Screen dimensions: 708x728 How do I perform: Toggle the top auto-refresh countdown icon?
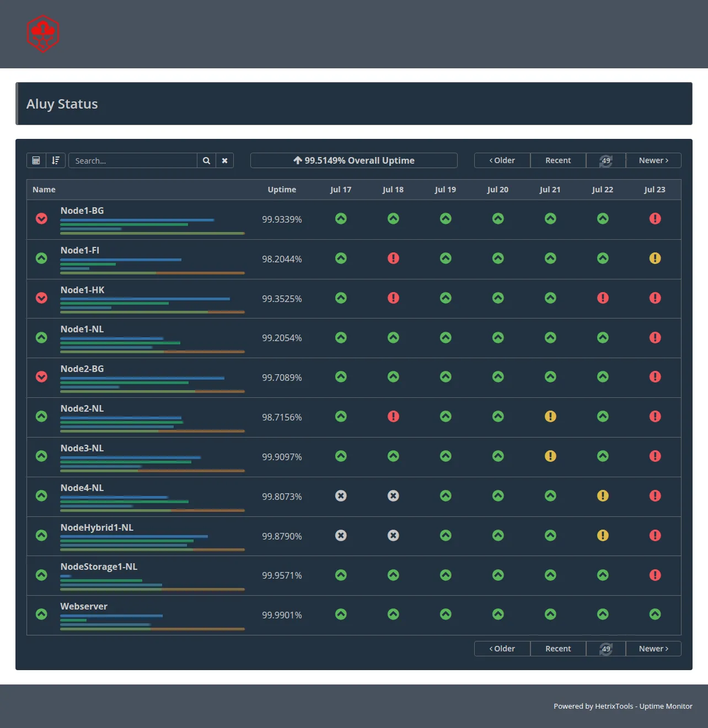point(606,160)
